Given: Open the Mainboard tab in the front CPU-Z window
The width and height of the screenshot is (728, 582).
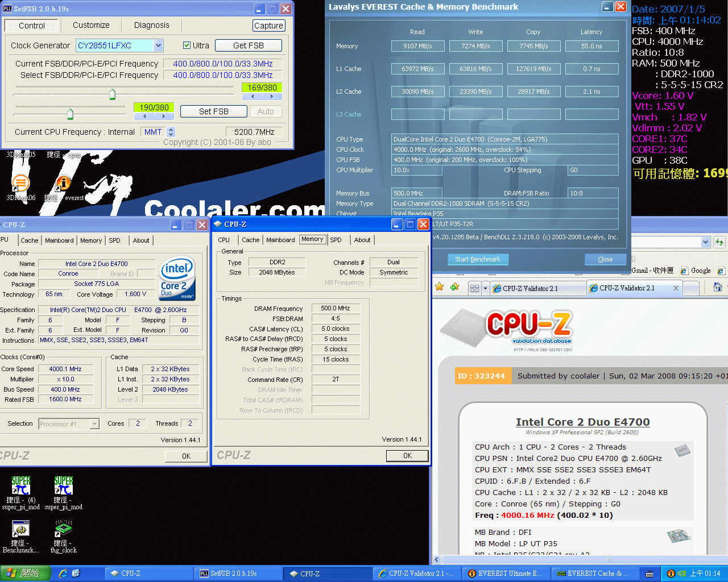Looking at the screenshot, I should [x=280, y=240].
